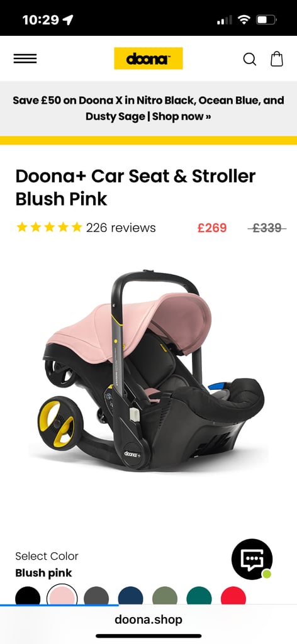The image size is (297, 644).
Task: Select the red color swatch
Action: pyautogui.click(x=233, y=596)
